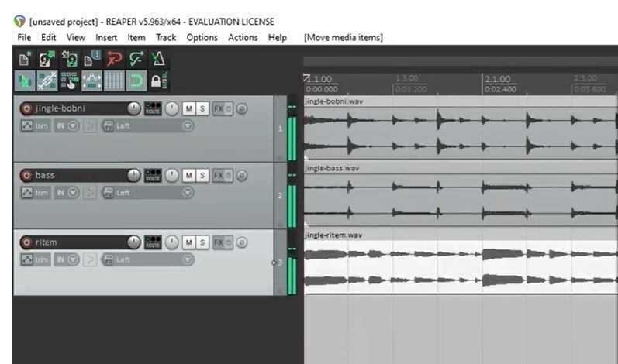Open the Item menu
618x364 pixels.
point(136,38)
